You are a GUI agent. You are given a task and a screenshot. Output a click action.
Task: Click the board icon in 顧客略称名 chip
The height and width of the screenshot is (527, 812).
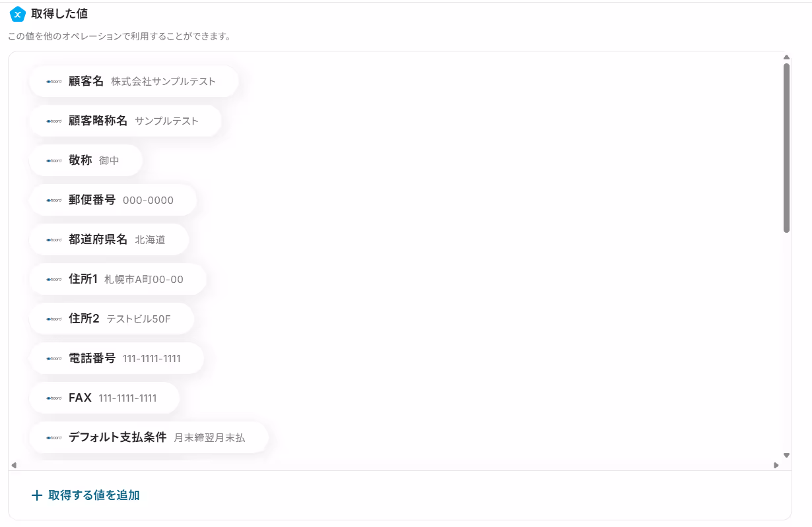pos(54,121)
